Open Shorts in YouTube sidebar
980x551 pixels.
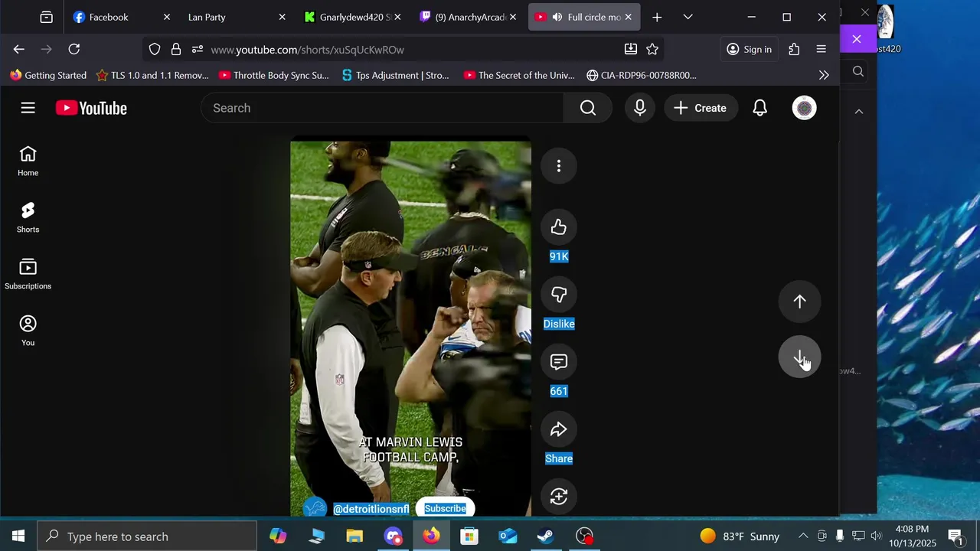coord(28,218)
